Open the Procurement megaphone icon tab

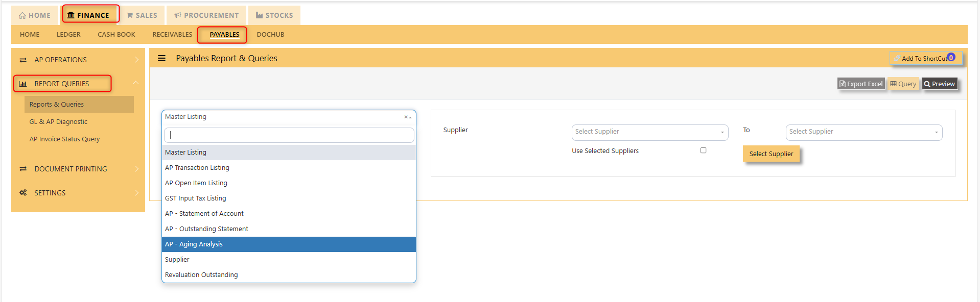click(178, 16)
